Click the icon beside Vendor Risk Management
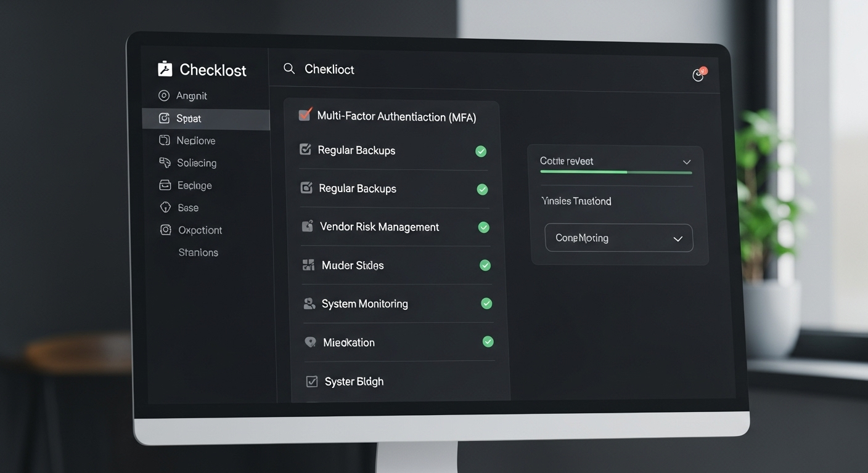Screen dimensions: 868x473 pyautogui.click(x=307, y=227)
